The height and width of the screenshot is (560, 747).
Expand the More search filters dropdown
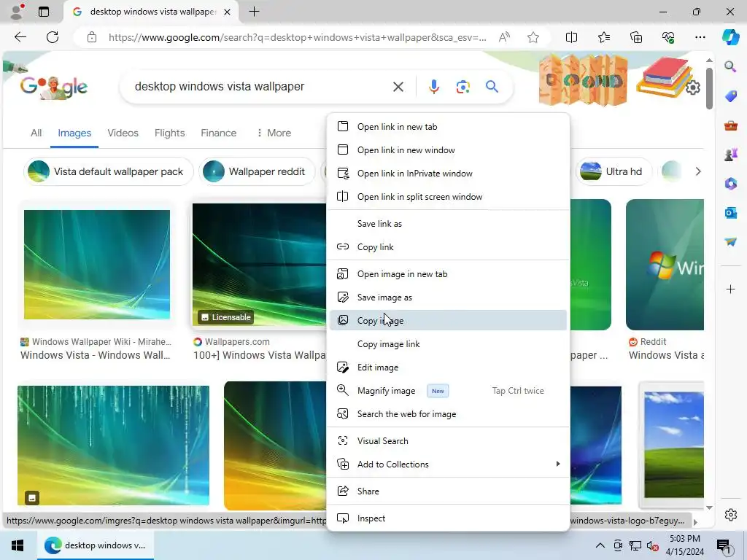274,133
